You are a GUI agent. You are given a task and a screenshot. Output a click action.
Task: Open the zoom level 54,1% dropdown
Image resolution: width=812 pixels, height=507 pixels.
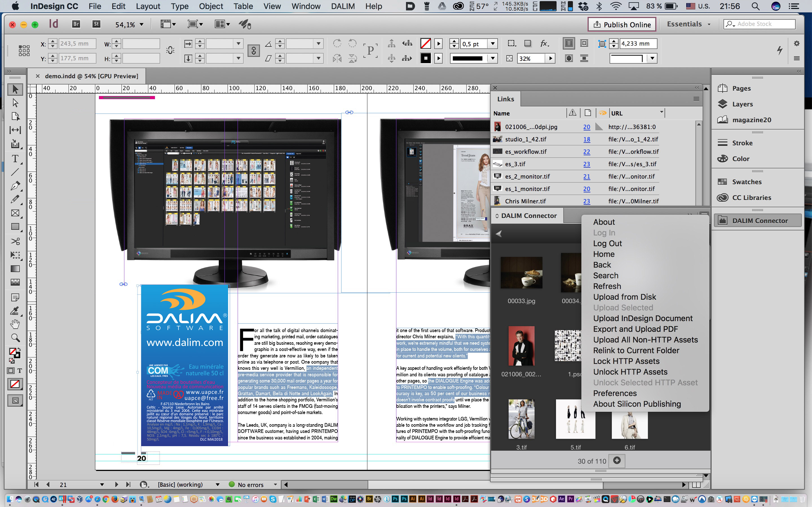click(x=141, y=25)
